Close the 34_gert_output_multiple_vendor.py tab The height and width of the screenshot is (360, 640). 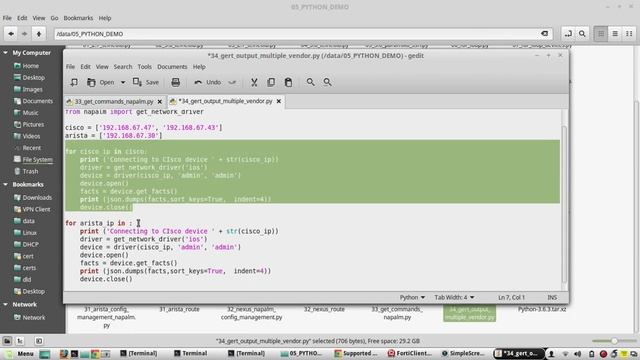(x=279, y=101)
